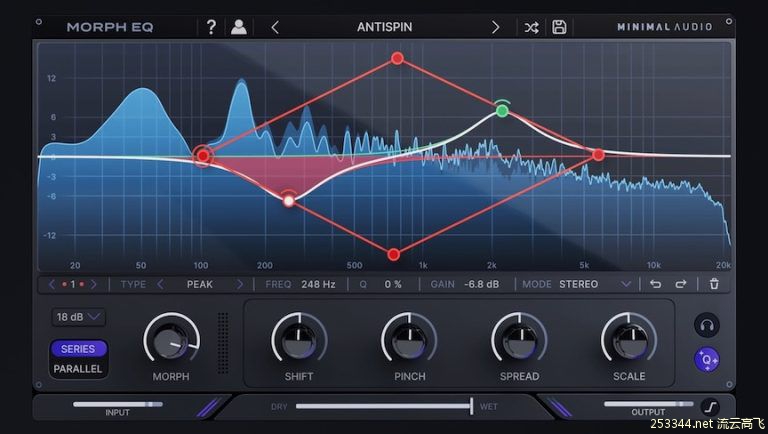Click the DRY/WET mix slider handle

(471, 406)
